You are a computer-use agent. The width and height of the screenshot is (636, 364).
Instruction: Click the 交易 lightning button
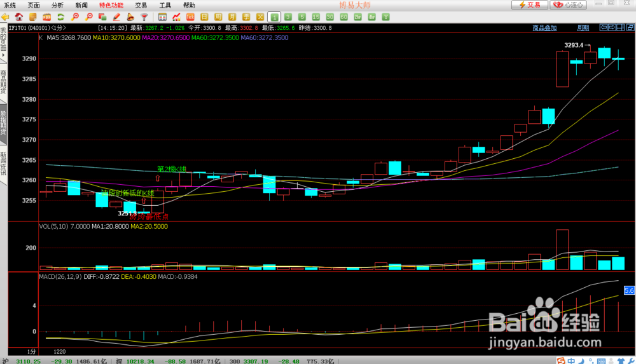530,5
